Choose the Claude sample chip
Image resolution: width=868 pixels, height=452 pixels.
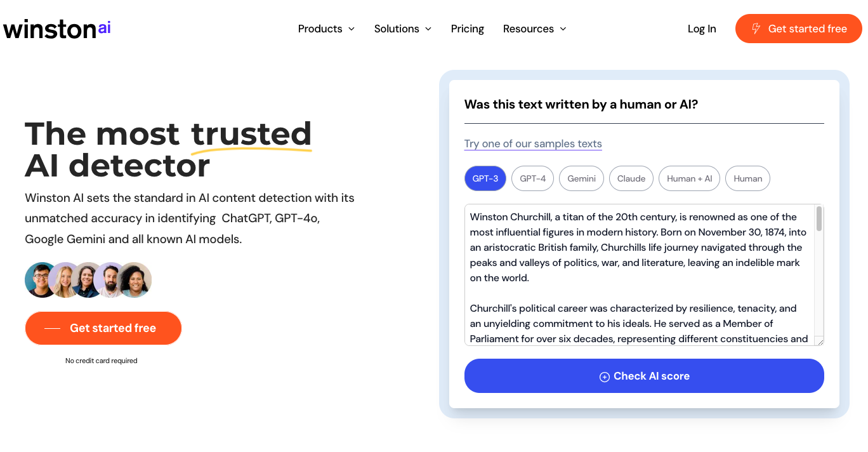631,178
